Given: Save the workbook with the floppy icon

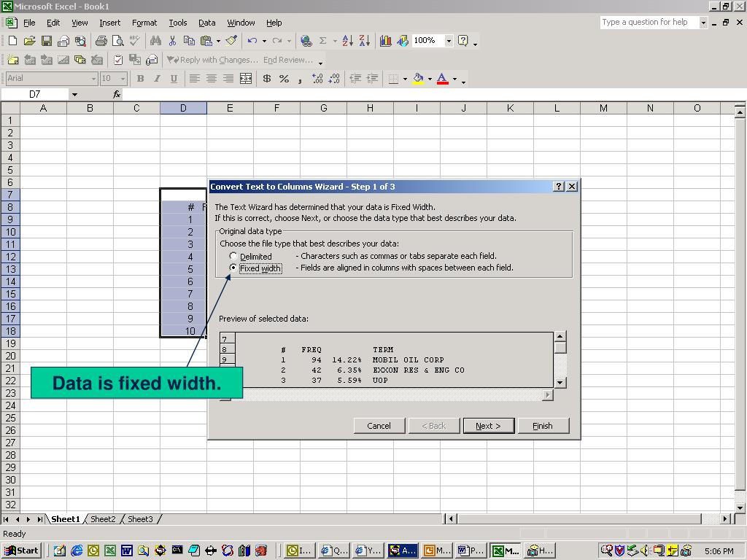Looking at the screenshot, I should [46, 41].
